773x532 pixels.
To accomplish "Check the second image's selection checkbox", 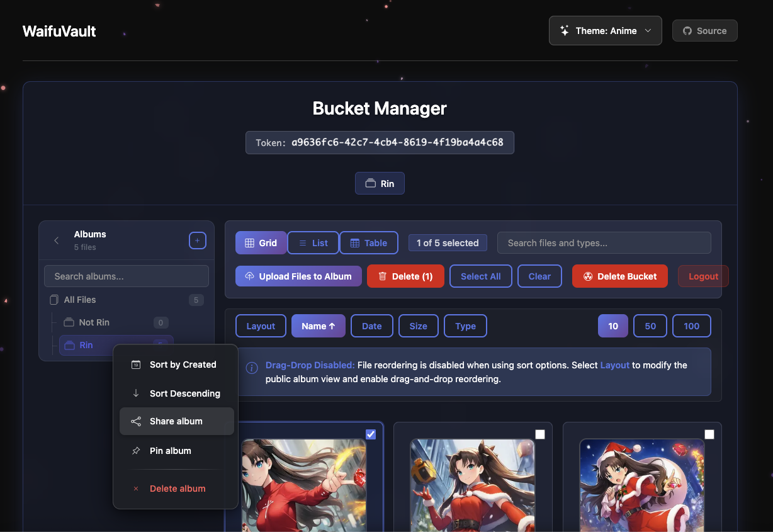I will click(x=540, y=434).
